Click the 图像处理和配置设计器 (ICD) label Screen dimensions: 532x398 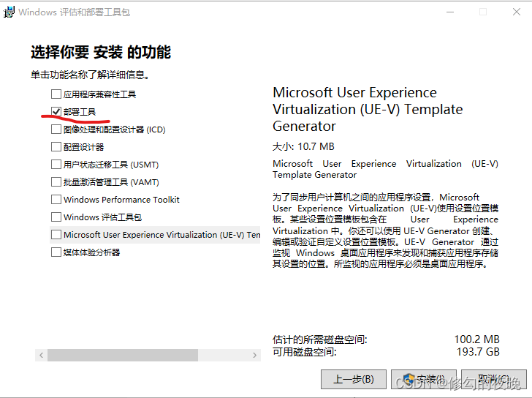tap(114, 129)
